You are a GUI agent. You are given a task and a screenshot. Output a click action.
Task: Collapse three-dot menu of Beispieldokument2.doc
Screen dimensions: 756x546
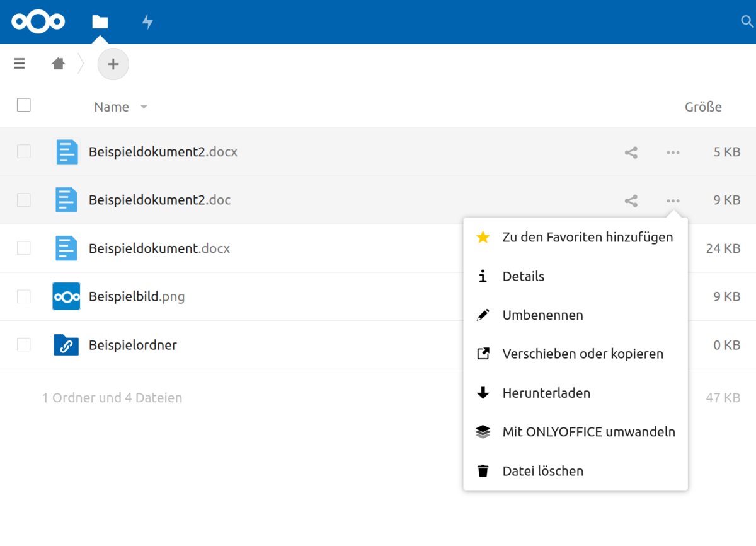[673, 201]
